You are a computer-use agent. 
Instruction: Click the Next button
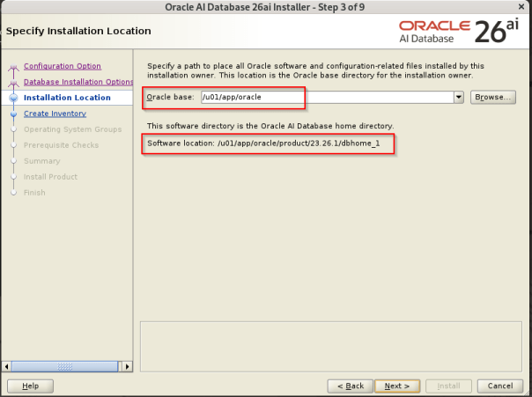(397, 386)
